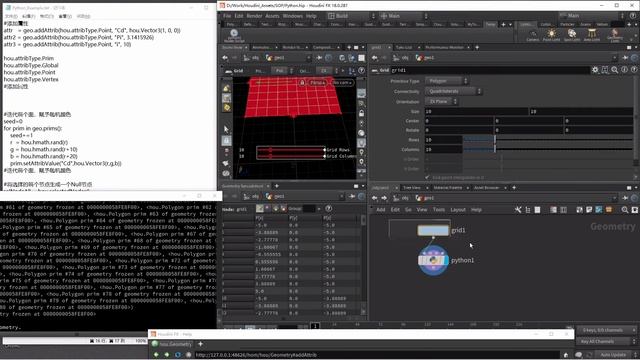The image size is (640, 360).
Task: Open spreadsheet Group dropdown arrow
Action: [319, 209]
